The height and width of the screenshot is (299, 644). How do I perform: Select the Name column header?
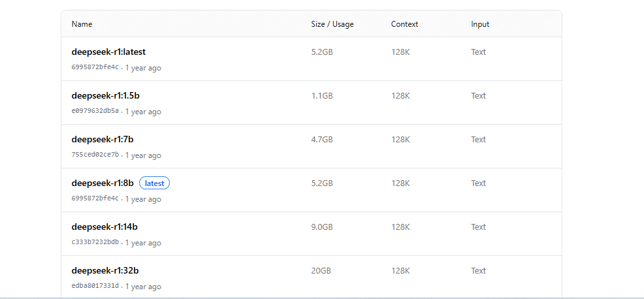click(82, 24)
